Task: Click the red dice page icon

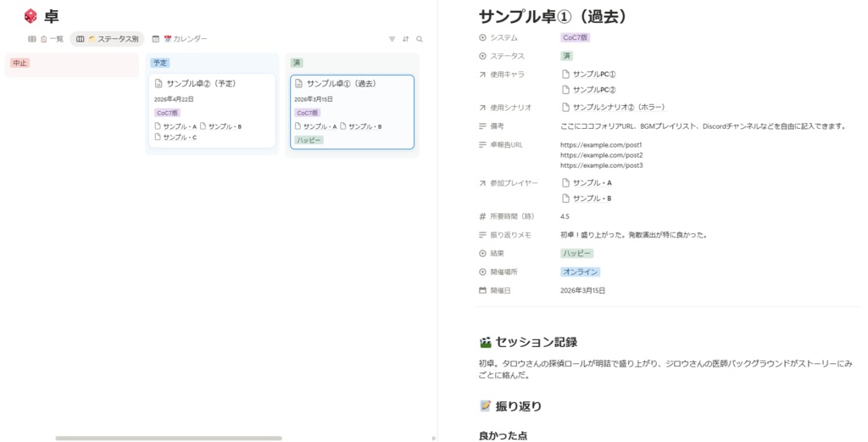Action: 31,16
